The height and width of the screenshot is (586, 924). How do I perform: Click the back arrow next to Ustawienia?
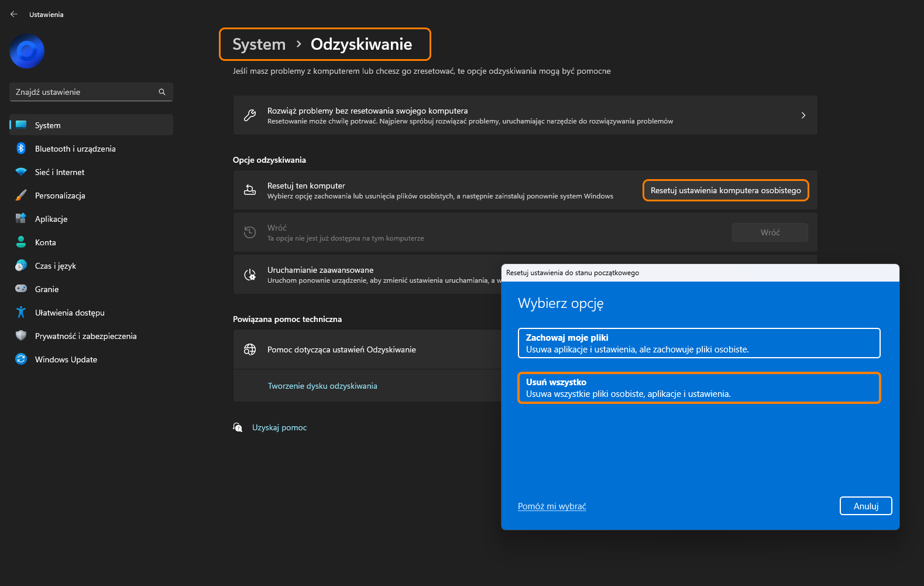coord(14,14)
